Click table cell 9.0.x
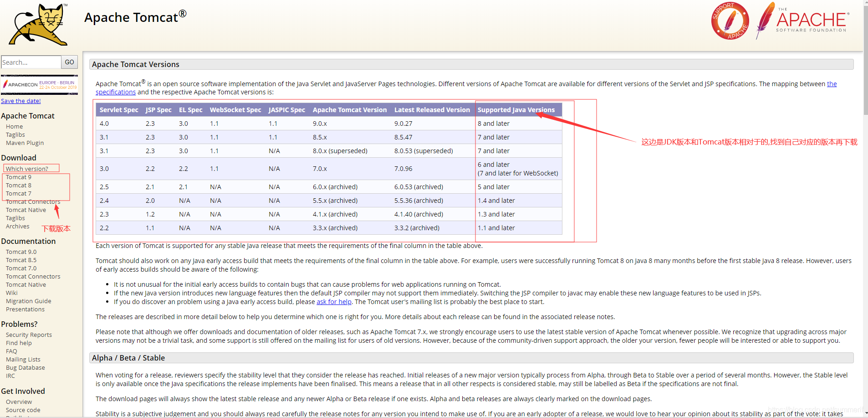868x418 pixels. [320, 124]
